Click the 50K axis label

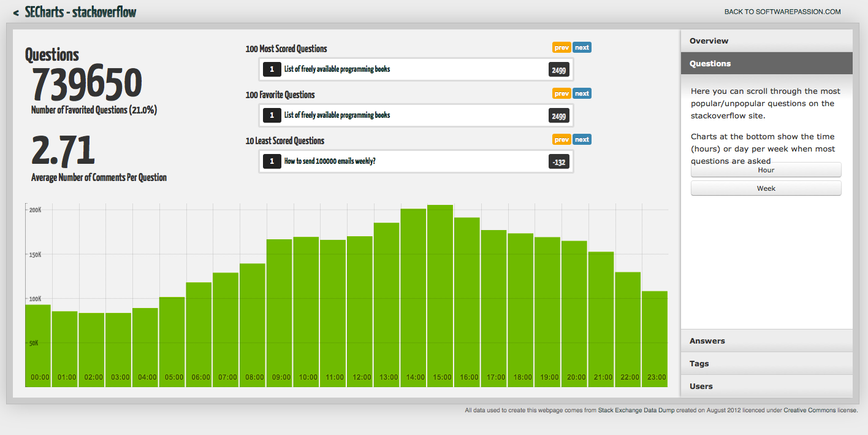point(34,344)
